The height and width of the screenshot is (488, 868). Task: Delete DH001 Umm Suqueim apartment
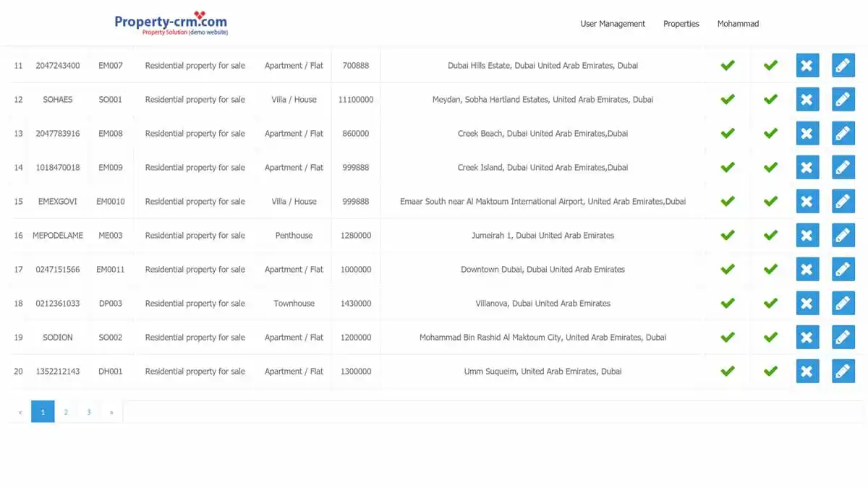coord(807,372)
